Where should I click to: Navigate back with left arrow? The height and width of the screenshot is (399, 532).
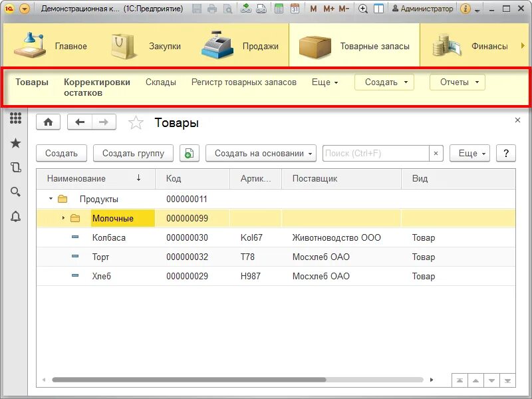click(80, 122)
